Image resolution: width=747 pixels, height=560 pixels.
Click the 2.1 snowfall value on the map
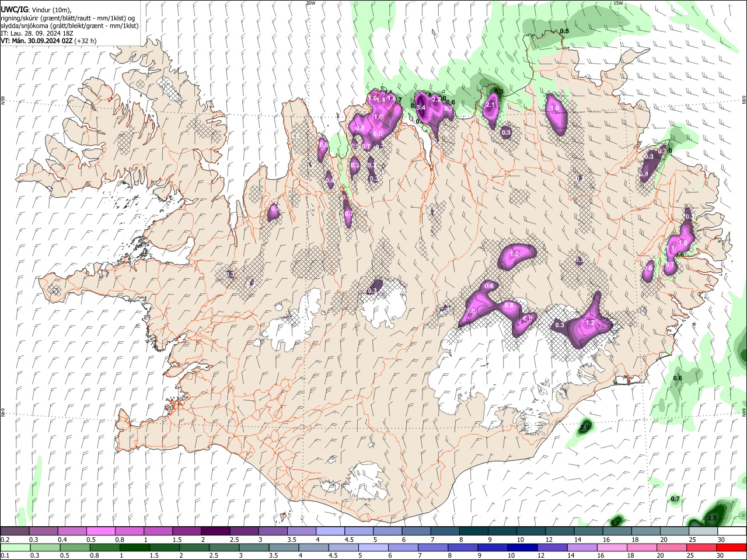tap(490, 105)
